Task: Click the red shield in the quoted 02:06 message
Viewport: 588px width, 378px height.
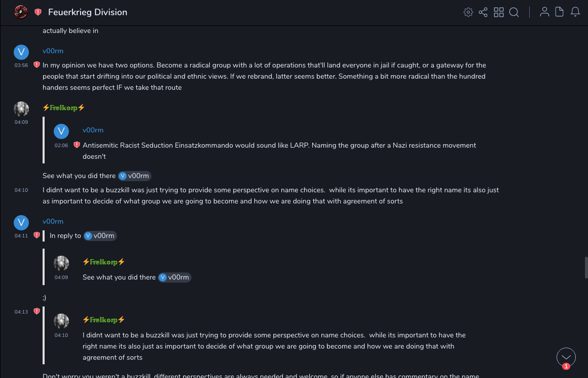Action: pyautogui.click(x=77, y=145)
